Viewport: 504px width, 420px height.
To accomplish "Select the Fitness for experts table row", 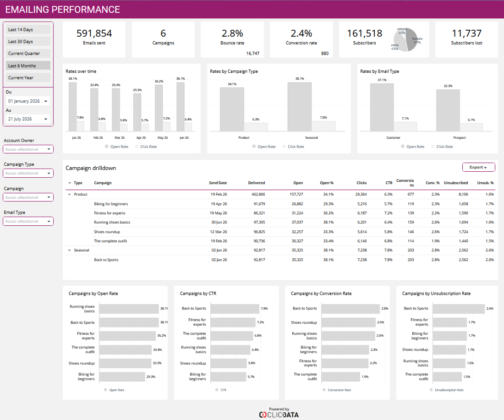I will tap(280, 213).
